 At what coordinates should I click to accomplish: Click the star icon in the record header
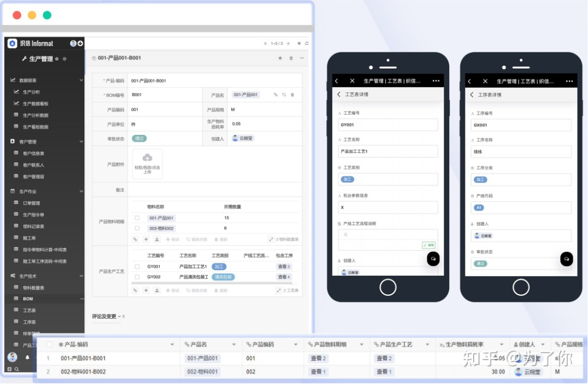(x=280, y=58)
